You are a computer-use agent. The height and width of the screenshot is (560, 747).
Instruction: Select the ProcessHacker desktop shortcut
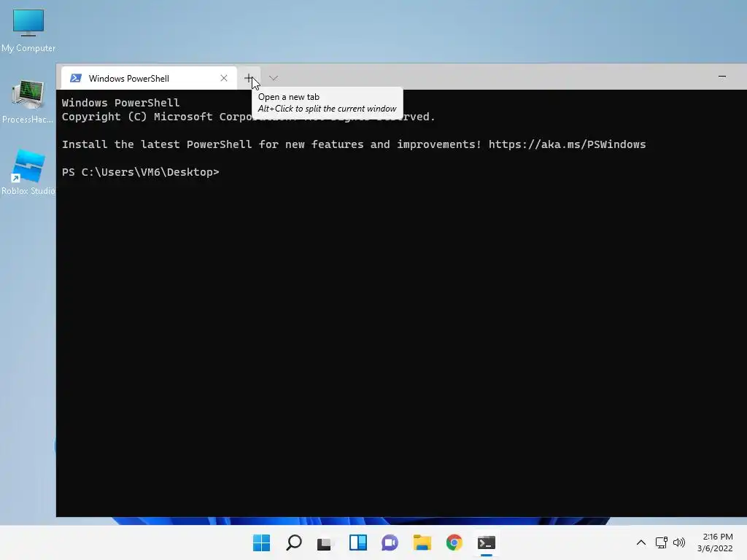pos(28,101)
